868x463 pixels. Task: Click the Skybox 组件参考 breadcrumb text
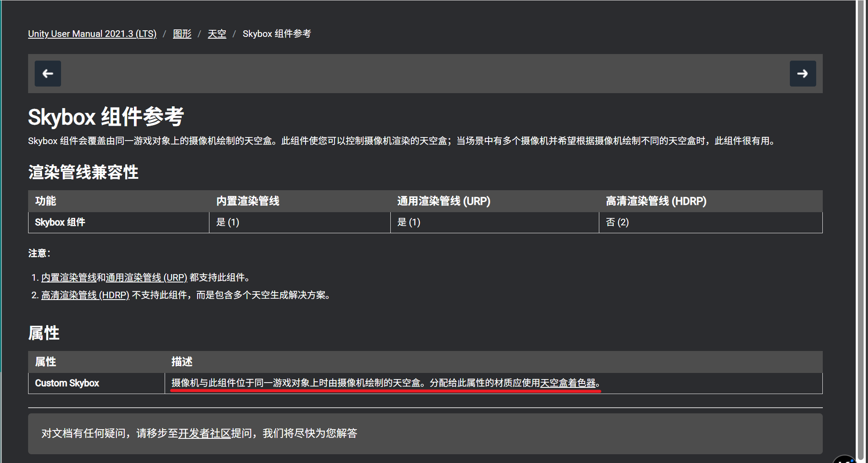tap(277, 34)
